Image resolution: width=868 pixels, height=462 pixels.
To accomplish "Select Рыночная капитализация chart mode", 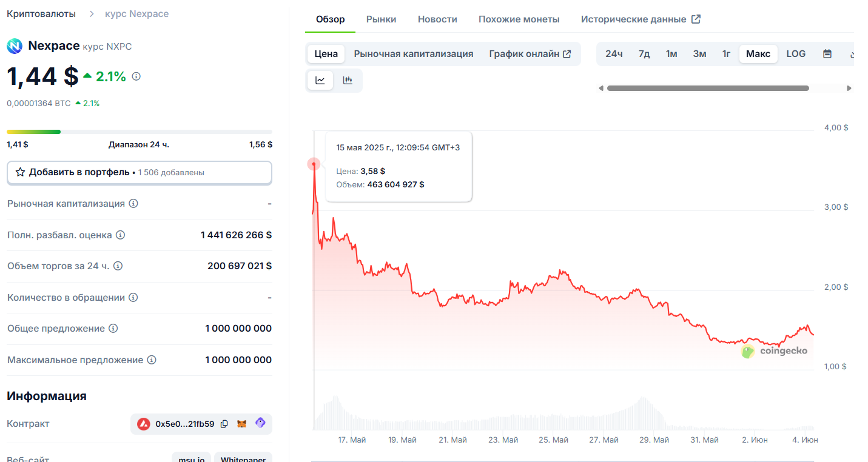I will 414,54.
